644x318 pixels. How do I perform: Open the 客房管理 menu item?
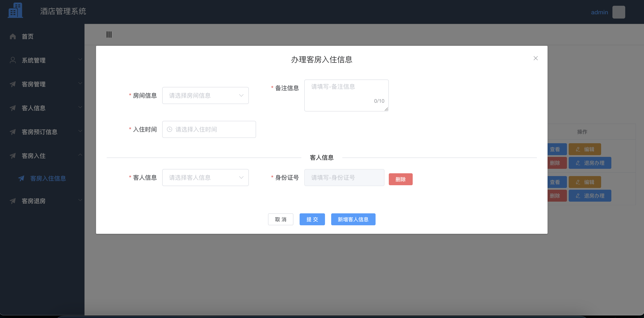click(x=42, y=84)
